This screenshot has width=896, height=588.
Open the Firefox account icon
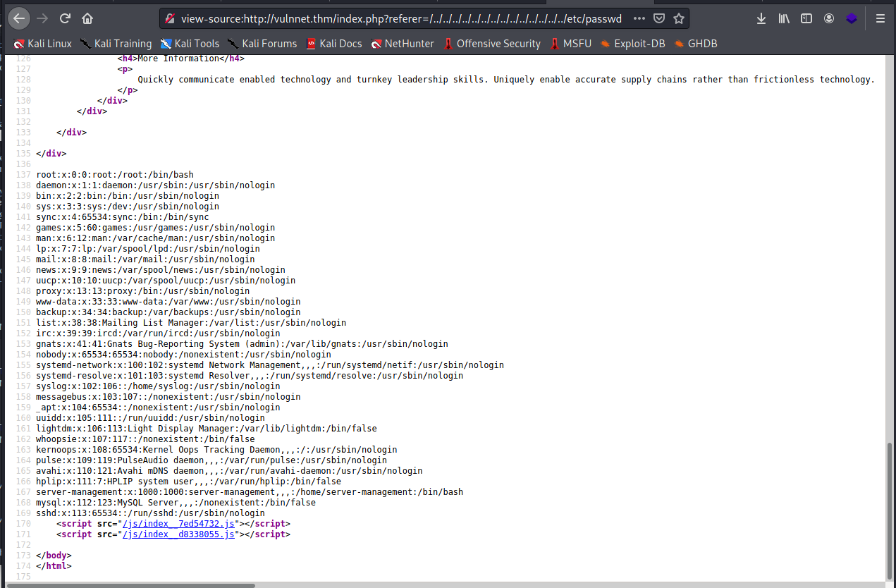[829, 18]
